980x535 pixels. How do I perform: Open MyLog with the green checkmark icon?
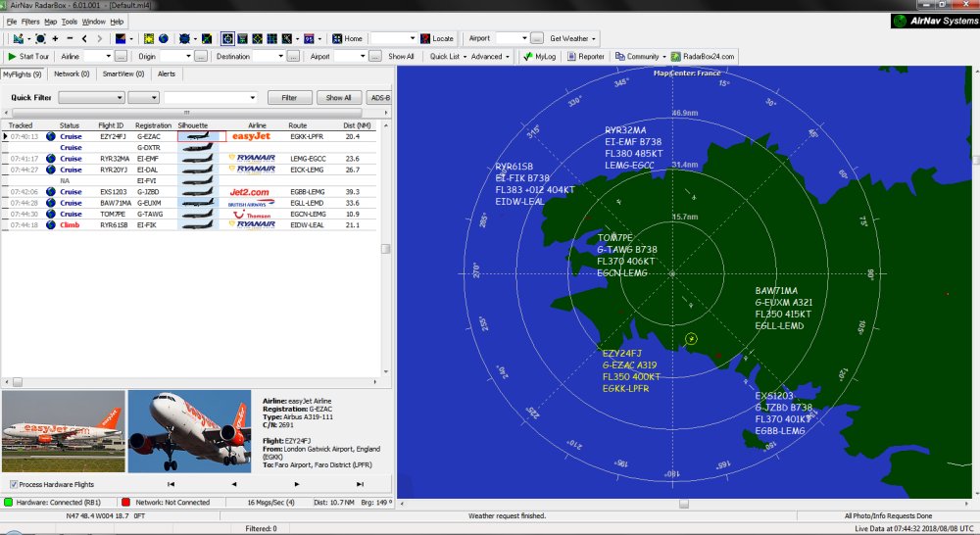(527, 57)
